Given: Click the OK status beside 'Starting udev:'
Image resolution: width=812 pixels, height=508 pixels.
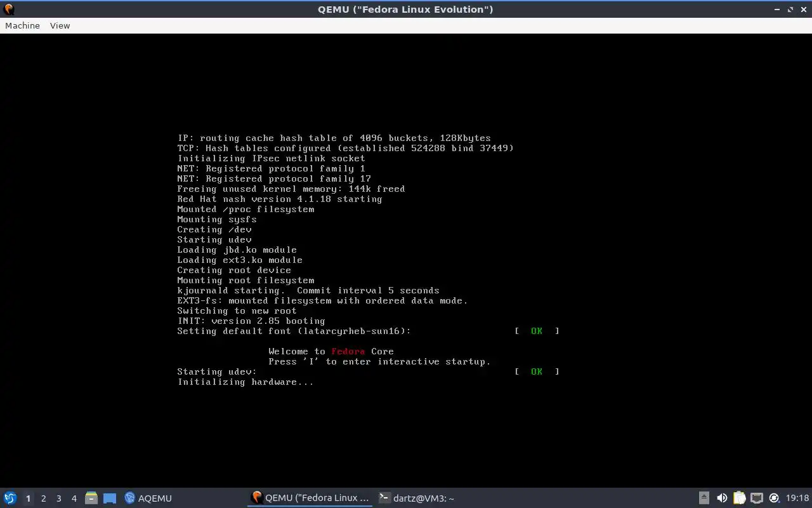Looking at the screenshot, I should click(537, 371).
